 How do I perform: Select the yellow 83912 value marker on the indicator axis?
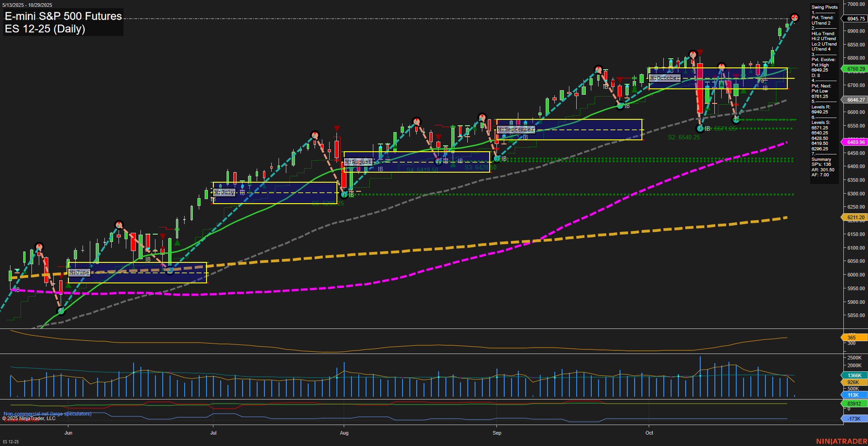(854, 403)
